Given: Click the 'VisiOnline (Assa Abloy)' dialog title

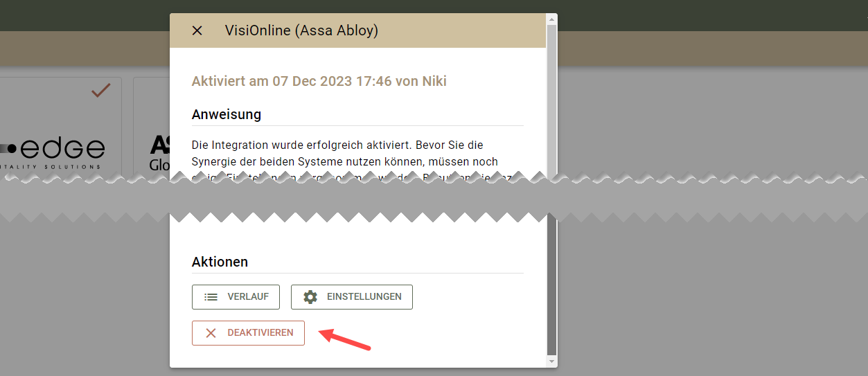Looking at the screenshot, I should pyautogui.click(x=301, y=30).
